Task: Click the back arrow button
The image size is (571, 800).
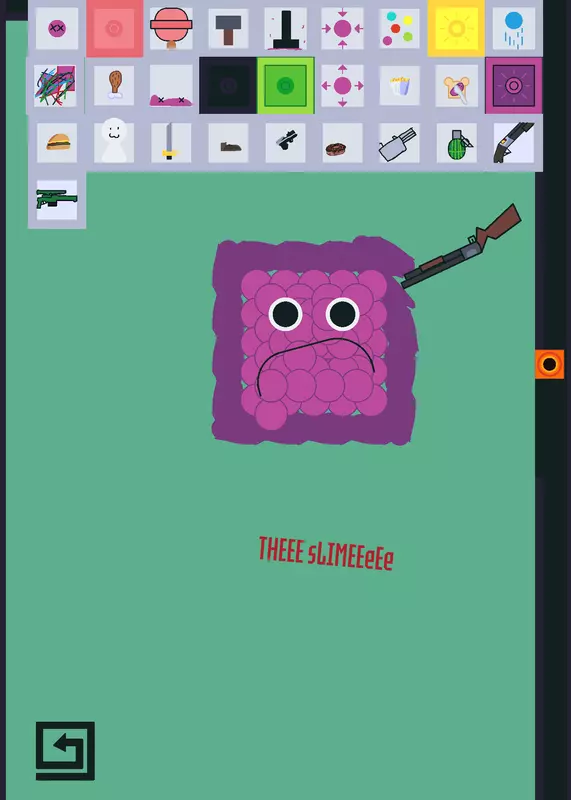Action: pyautogui.click(x=65, y=751)
